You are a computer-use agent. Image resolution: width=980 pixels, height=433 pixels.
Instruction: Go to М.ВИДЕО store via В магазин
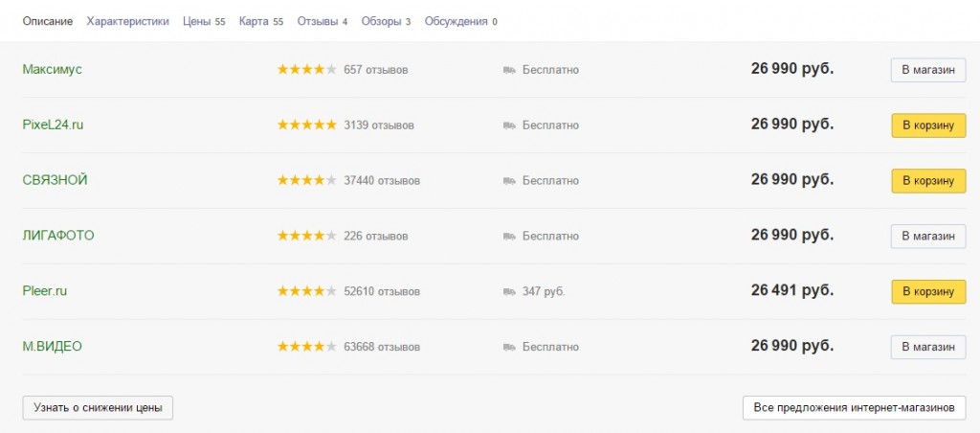pos(927,347)
